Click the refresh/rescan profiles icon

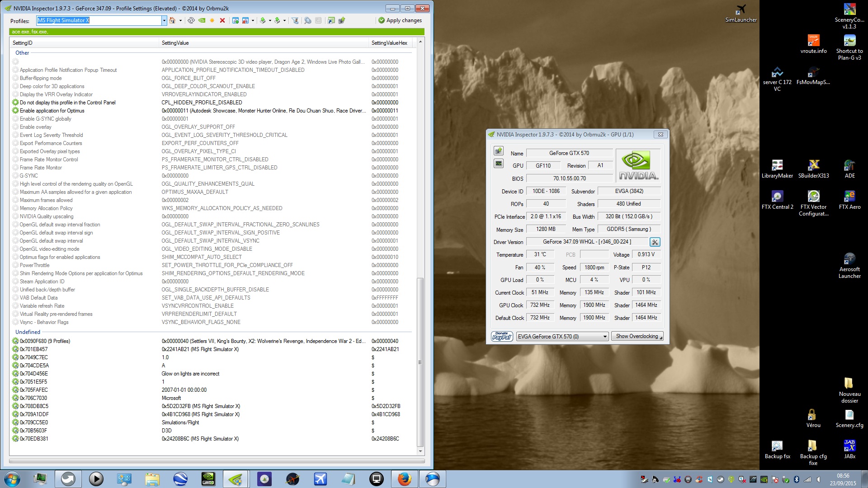[191, 20]
